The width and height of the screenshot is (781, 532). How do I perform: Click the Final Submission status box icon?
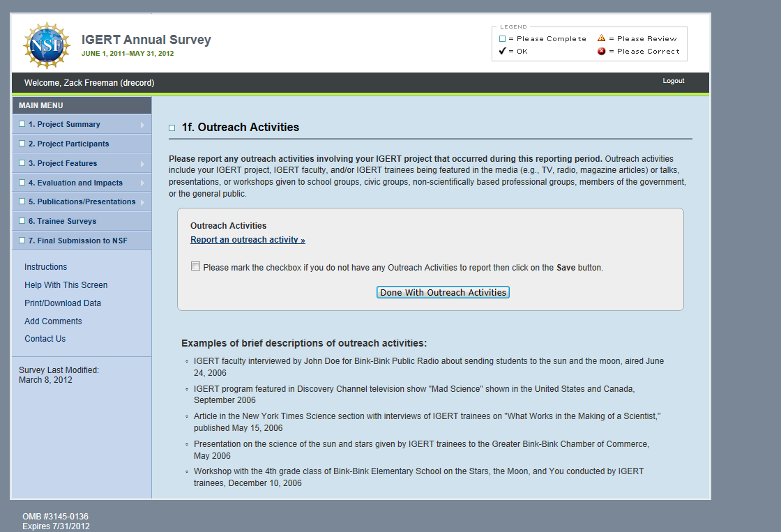pos(22,241)
